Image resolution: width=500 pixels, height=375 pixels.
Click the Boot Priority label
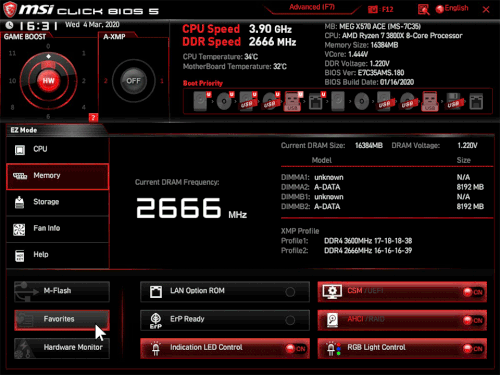[203, 83]
